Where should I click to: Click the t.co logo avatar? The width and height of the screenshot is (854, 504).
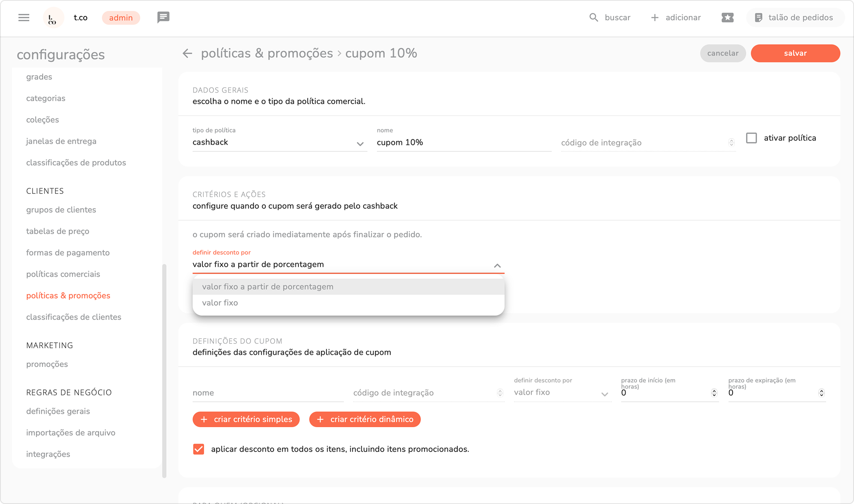[53, 18]
